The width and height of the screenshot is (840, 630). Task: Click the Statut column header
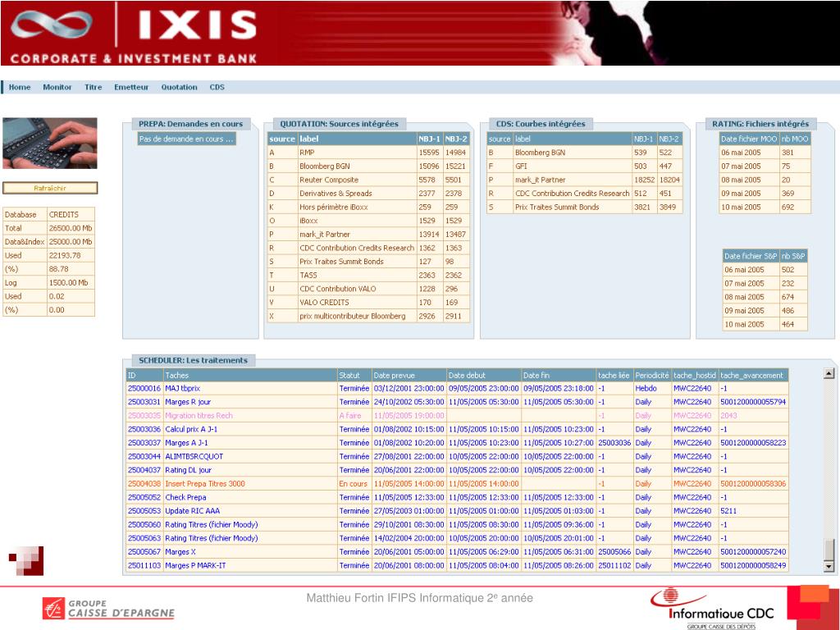tap(354, 376)
